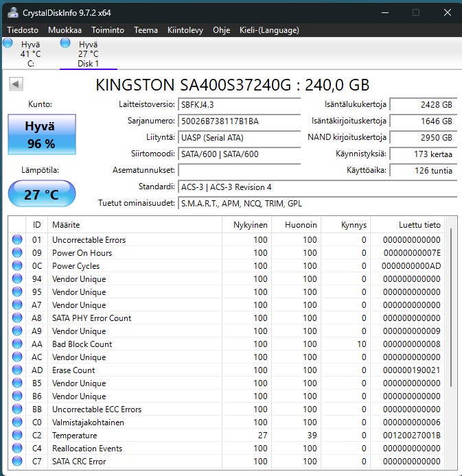The width and height of the screenshot is (462, 476).
Task: Click status orb of the row with ID B5
Action: point(17,383)
